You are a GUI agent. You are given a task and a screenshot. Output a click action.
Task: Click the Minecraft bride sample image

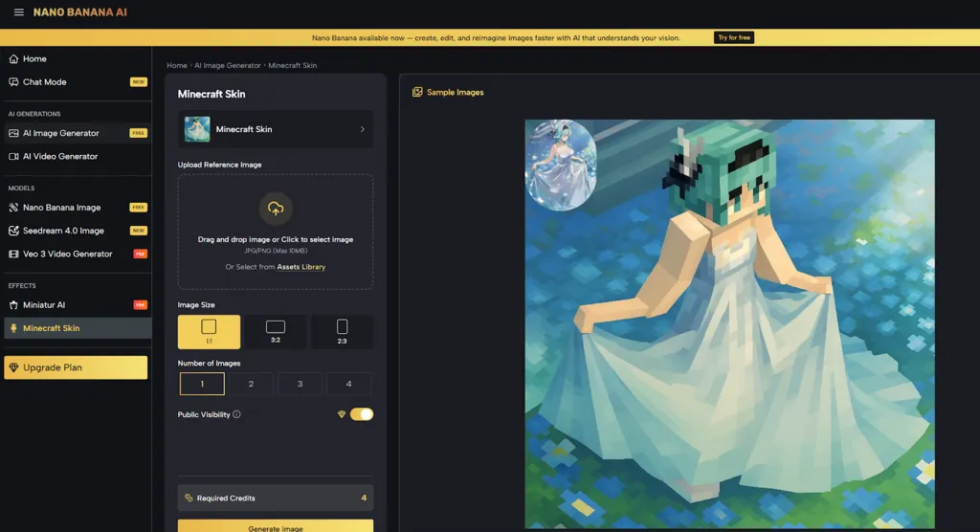(x=729, y=323)
